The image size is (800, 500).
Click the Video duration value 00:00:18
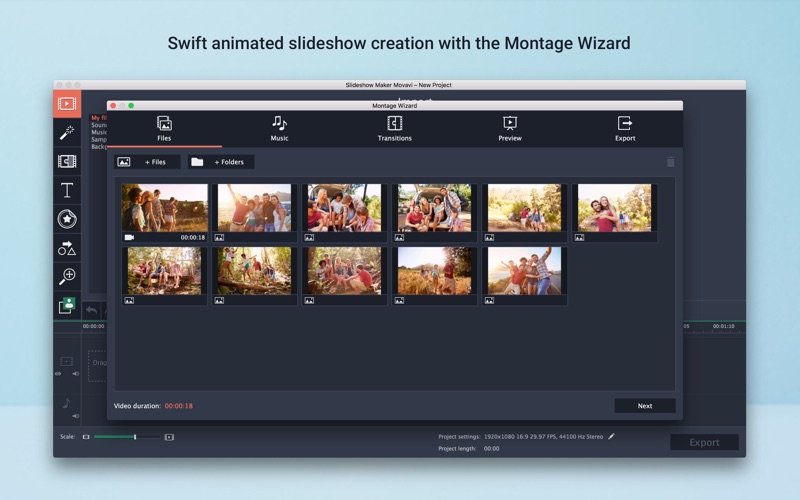(179, 406)
